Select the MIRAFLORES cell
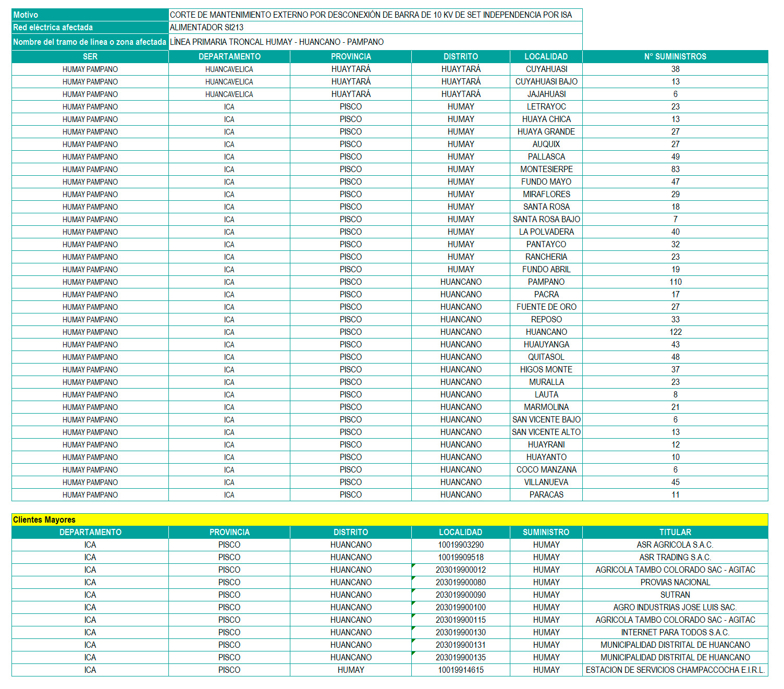The width and height of the screenshot is (784, 689). tap(546, 195)
